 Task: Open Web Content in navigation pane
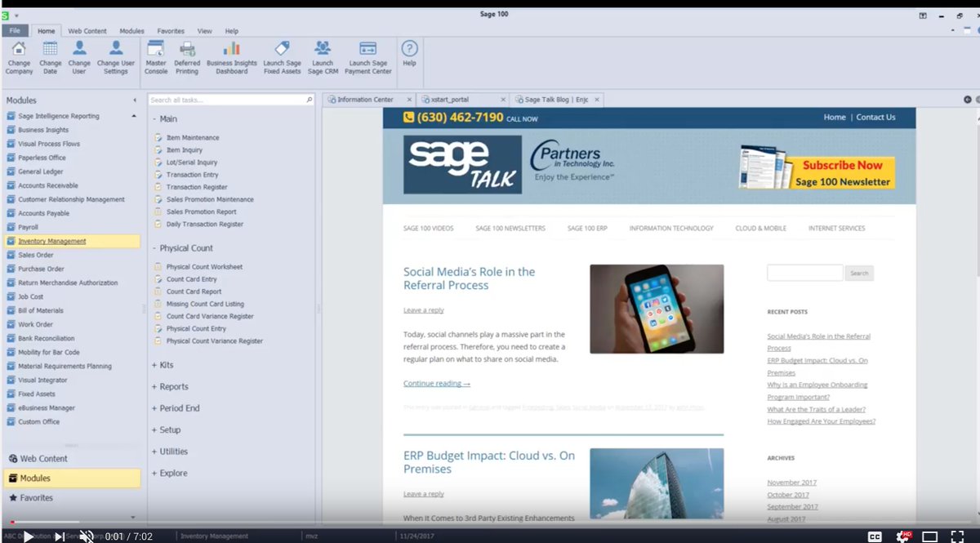(x=71, y=459)
